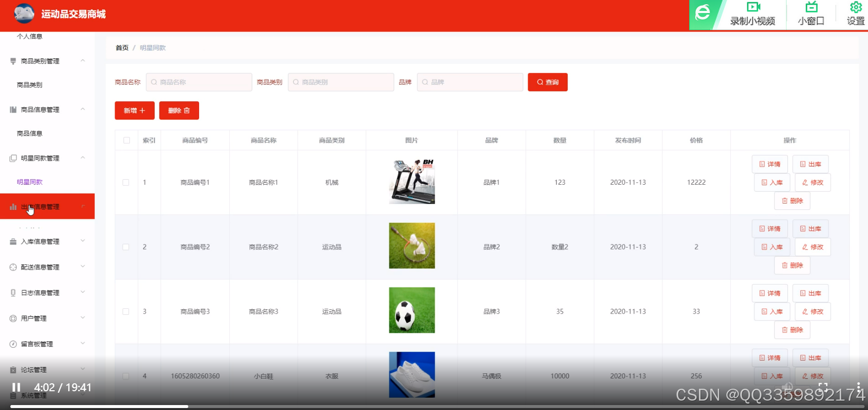The image size is (868, 410).
Task: Expand the 入库信息管理 menu chevron
Action: pyautogui.click(x=83, y=241)
